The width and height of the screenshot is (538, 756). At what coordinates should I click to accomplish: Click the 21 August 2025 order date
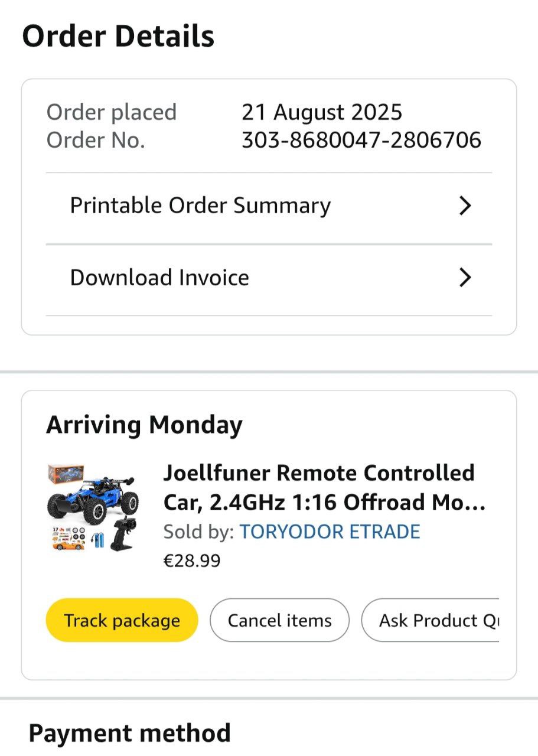321,112
